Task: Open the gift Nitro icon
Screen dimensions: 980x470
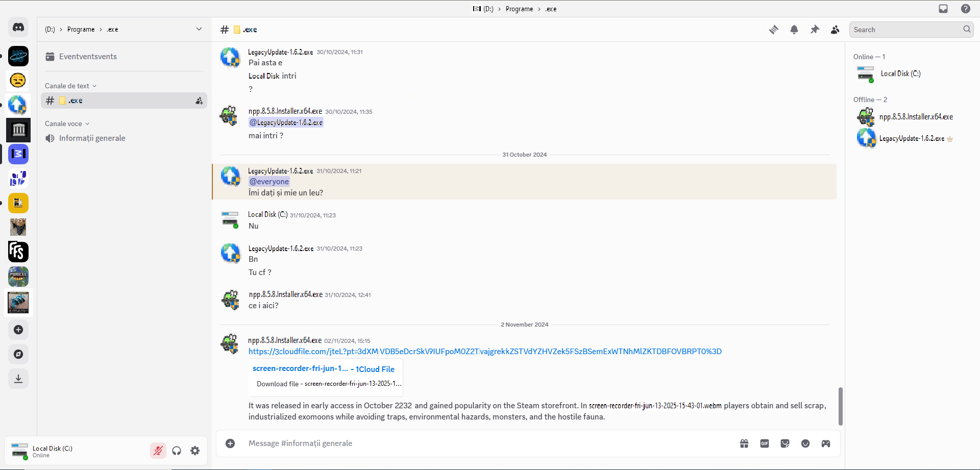Action: click(x=744, y=443)
